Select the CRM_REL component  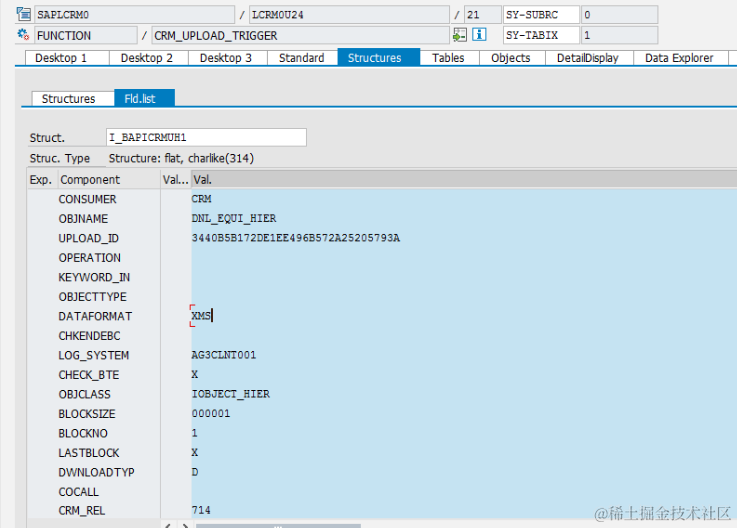point(82,511)
